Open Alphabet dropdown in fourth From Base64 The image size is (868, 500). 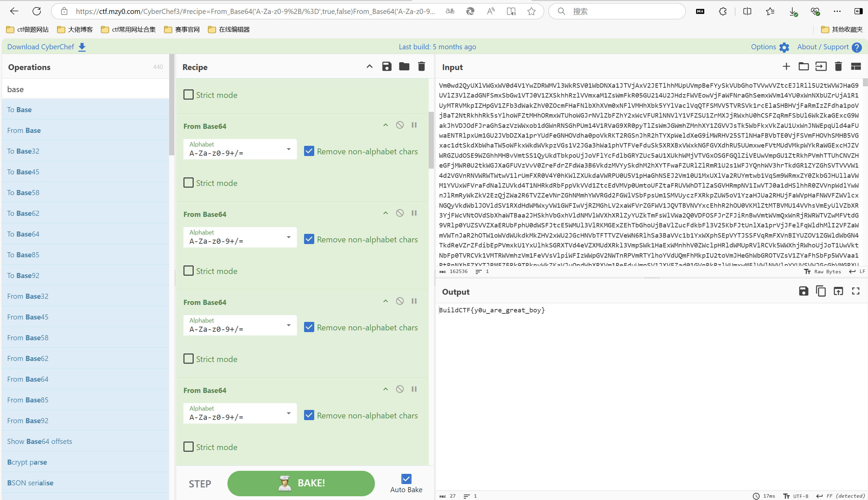240,413
